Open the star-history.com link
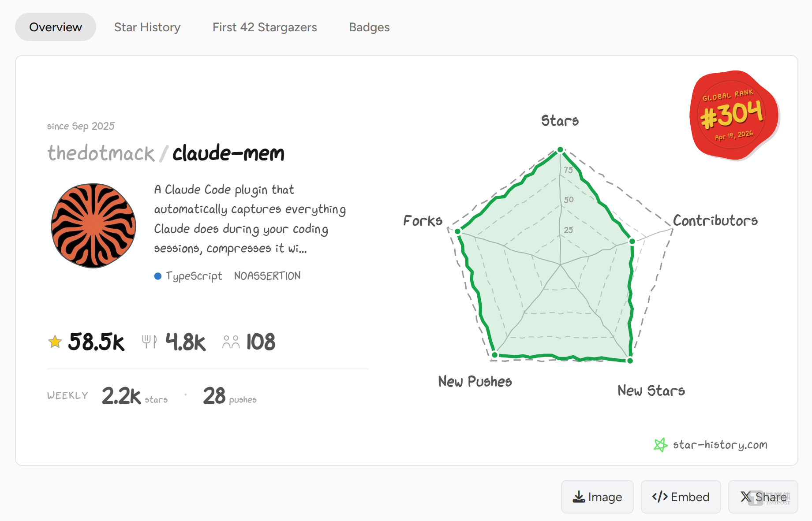Screen dimensions: 812x521 (720, 445)
